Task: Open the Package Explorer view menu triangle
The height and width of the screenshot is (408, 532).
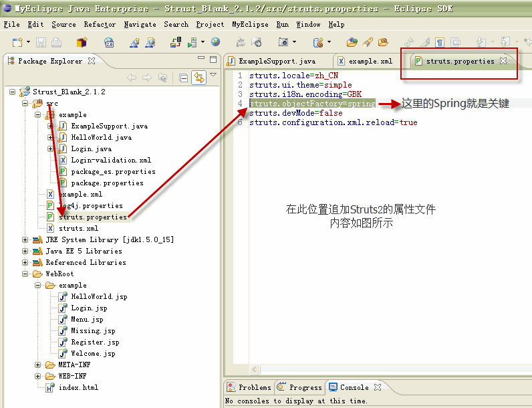Action: 213,74
